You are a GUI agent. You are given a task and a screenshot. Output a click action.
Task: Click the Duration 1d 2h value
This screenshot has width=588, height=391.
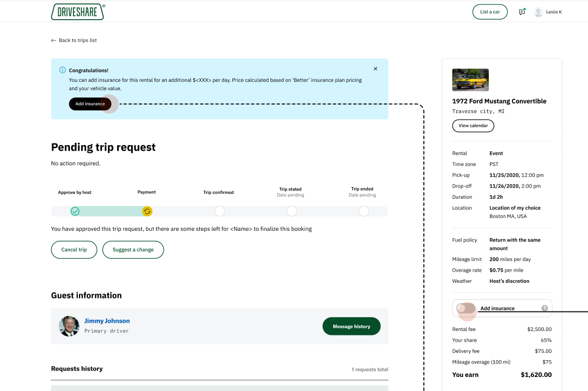click(496, 197)
